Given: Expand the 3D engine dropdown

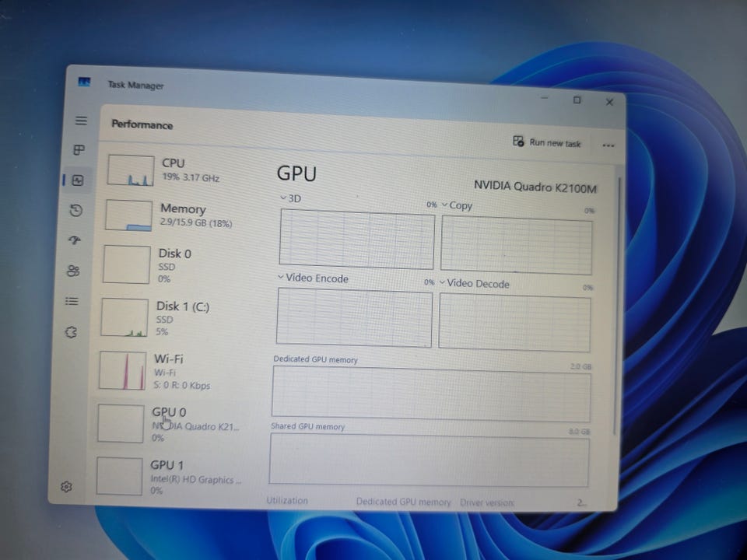Looking at the screenshot, I should click(290, 198).
